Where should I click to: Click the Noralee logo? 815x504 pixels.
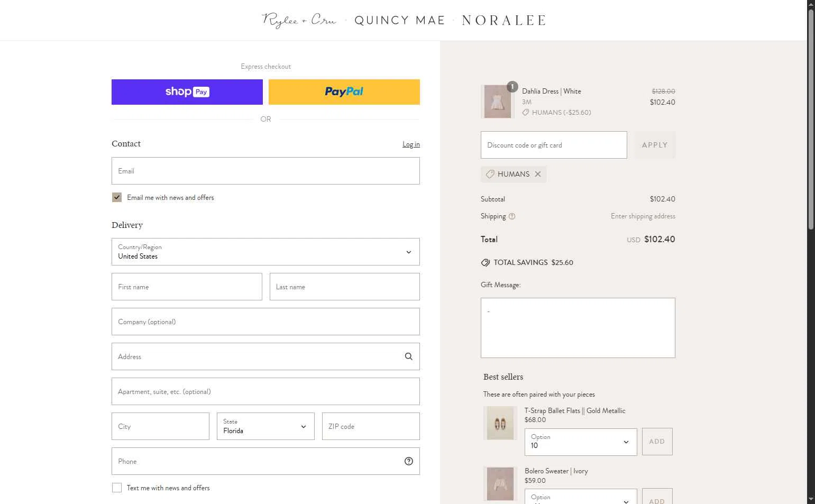pos(504,20)
